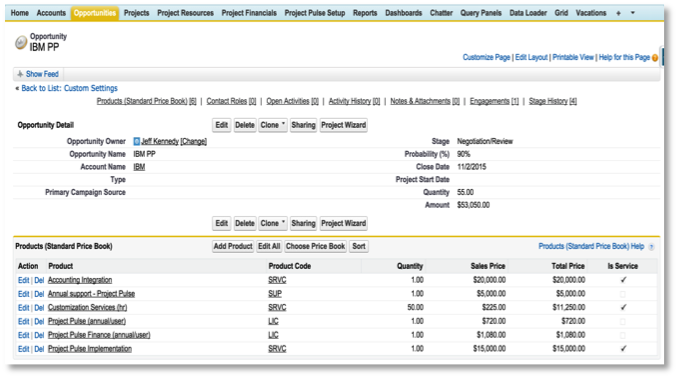
Task: Click the Total Price cell $11,250.00
Action: pyautogui.click(x=569, y=308)
